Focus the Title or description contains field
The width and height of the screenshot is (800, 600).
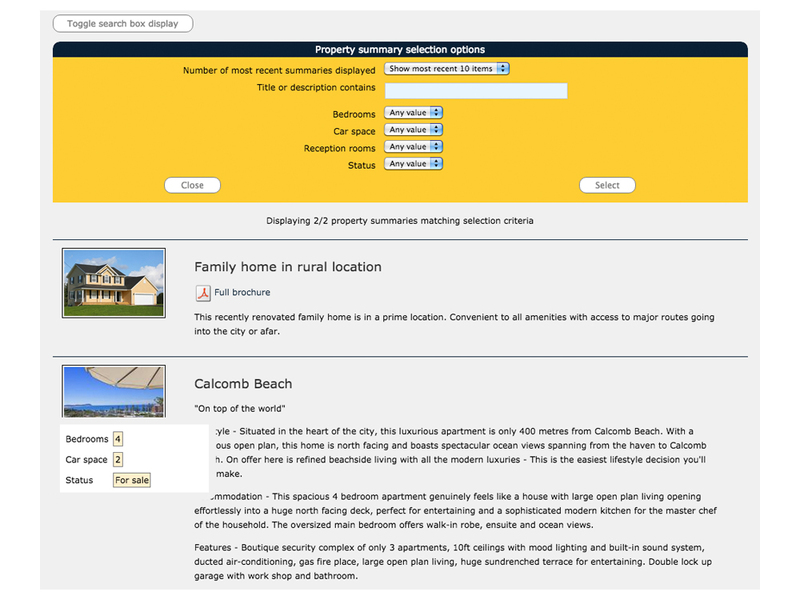[x=476, y=91]
